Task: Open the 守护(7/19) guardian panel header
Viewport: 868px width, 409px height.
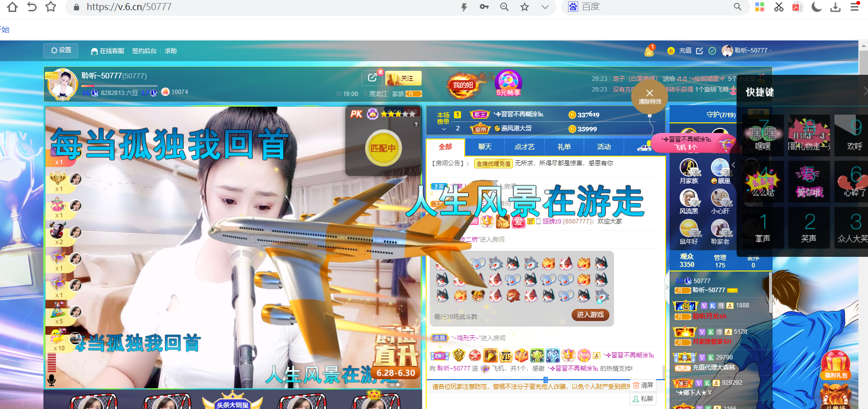Action: pos(721,115)
